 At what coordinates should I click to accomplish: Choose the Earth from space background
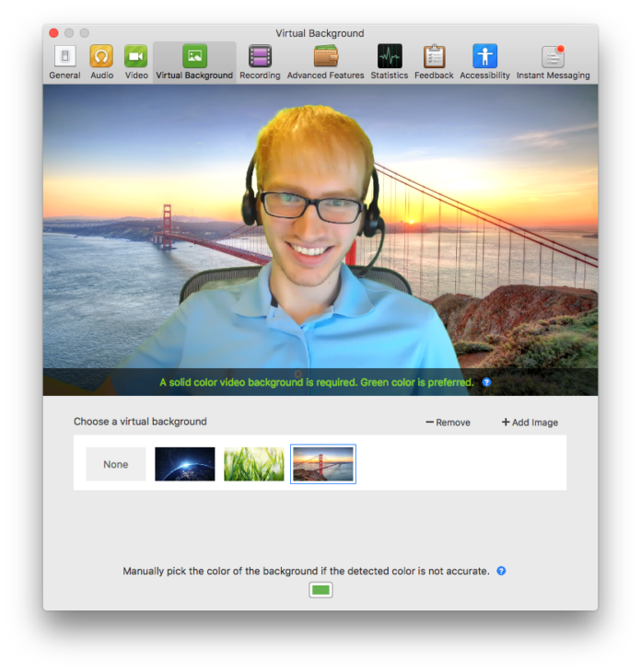click(x=185, y=464)
